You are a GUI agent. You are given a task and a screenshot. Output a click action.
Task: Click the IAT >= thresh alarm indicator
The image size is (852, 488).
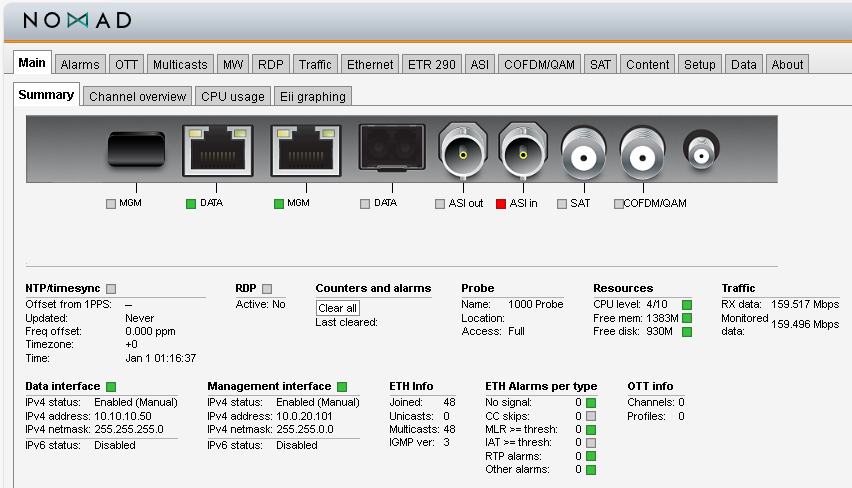[591, 443]
